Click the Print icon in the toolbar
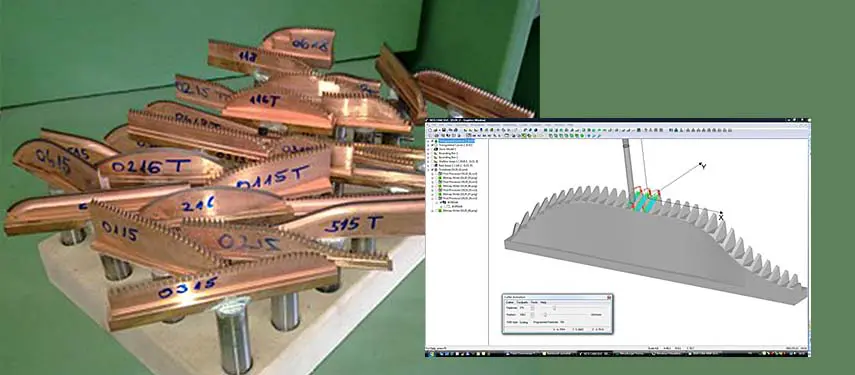This screenshot has width=855, height=375. click(x=455, y=130)
